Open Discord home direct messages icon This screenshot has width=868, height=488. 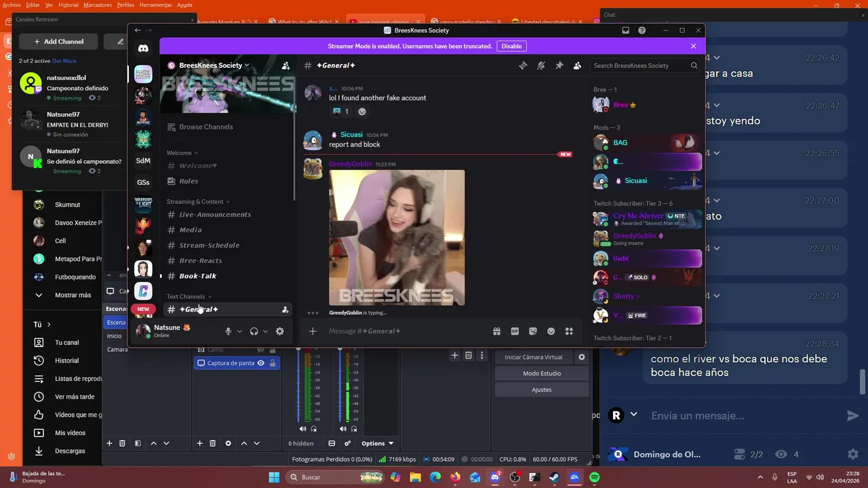[143, 49]
